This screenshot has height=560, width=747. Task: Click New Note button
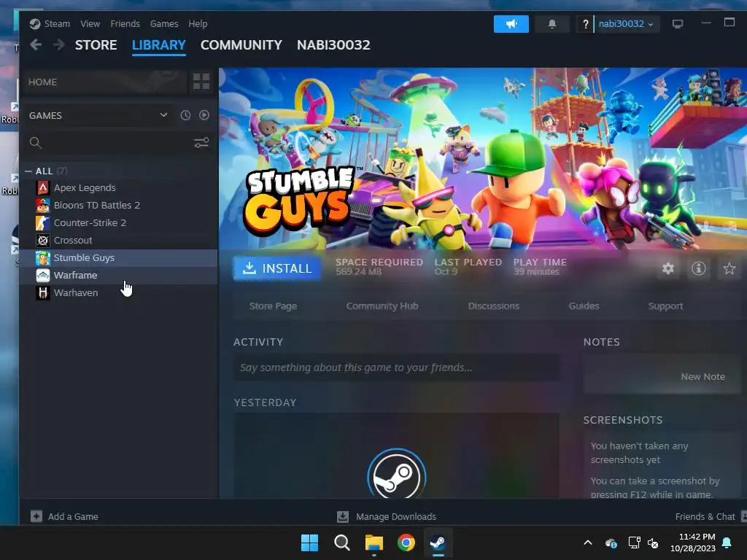pyautogui.click(x=703, y=377)
